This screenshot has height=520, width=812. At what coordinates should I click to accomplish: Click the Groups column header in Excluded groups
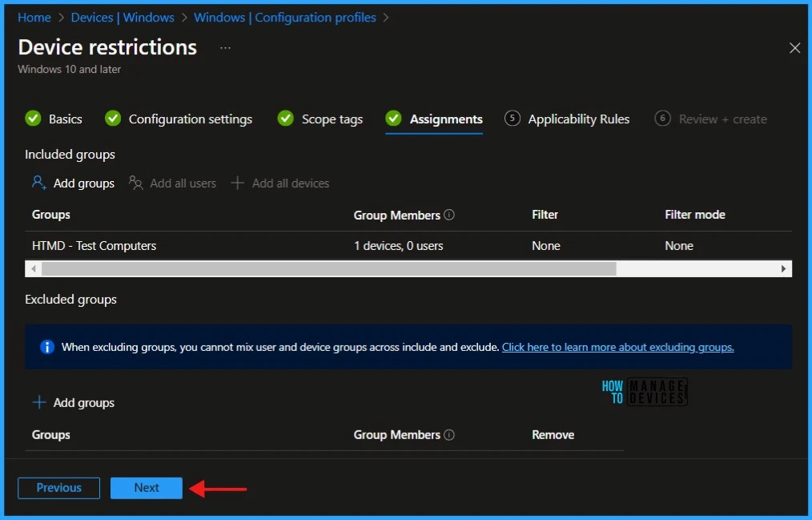50,434
